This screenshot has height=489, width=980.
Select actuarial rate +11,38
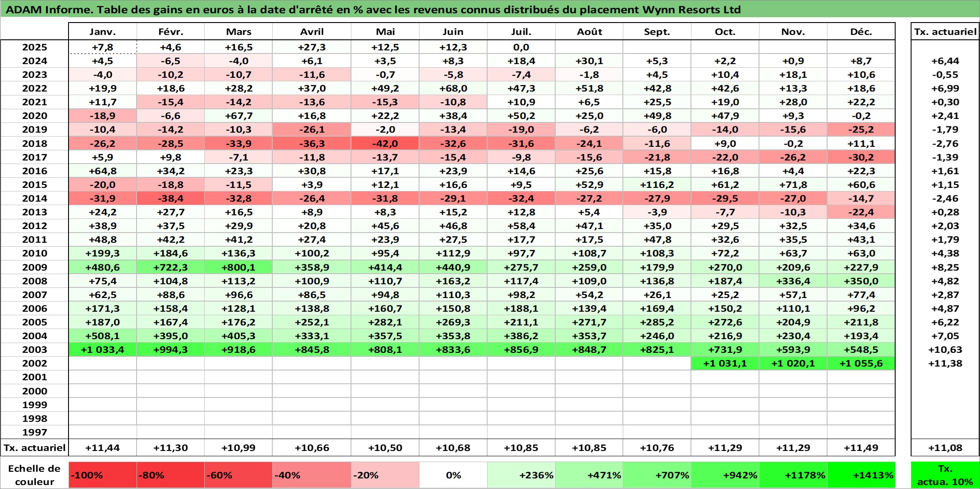(945, 363)
